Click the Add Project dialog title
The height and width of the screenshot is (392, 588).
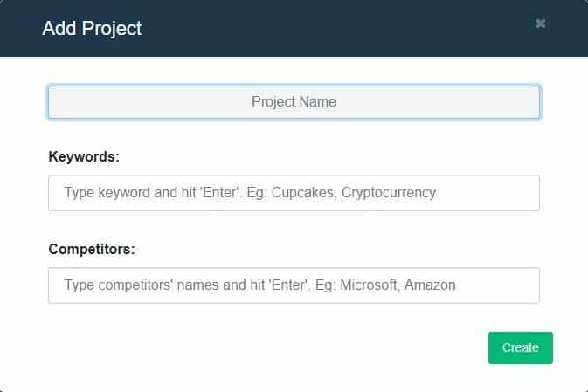[92, 29]
